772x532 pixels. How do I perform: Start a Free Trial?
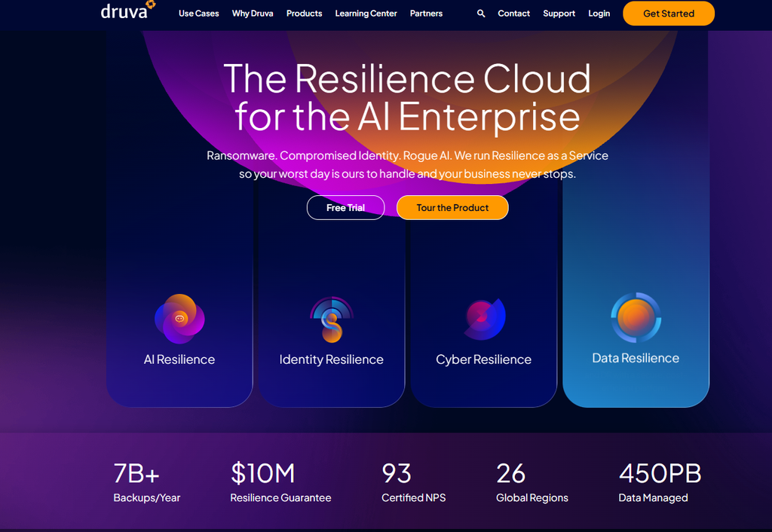click(x=345, y=208)
